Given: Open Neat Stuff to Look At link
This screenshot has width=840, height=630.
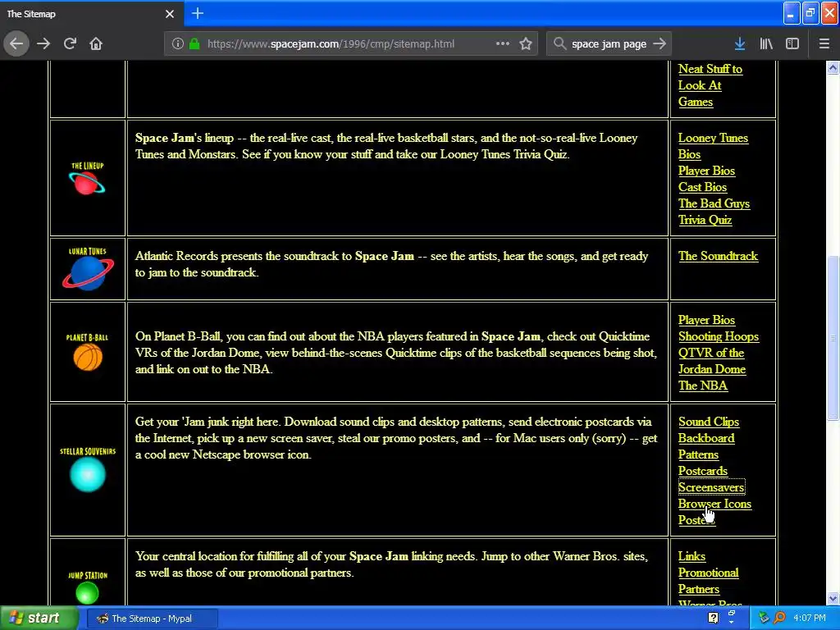Looking at the screenshot, I should point(710,77).
